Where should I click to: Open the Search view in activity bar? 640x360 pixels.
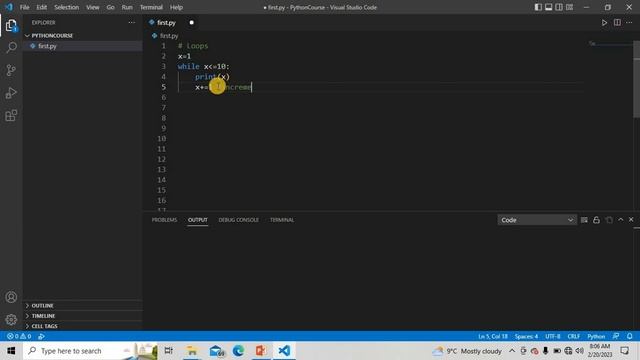(x=11, y=47)
